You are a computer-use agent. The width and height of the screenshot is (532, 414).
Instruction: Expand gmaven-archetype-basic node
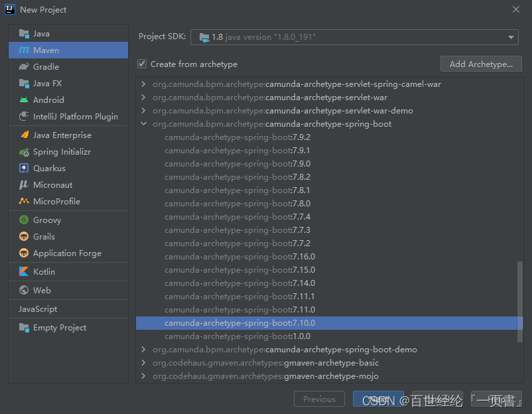click(x=143, y=362)
